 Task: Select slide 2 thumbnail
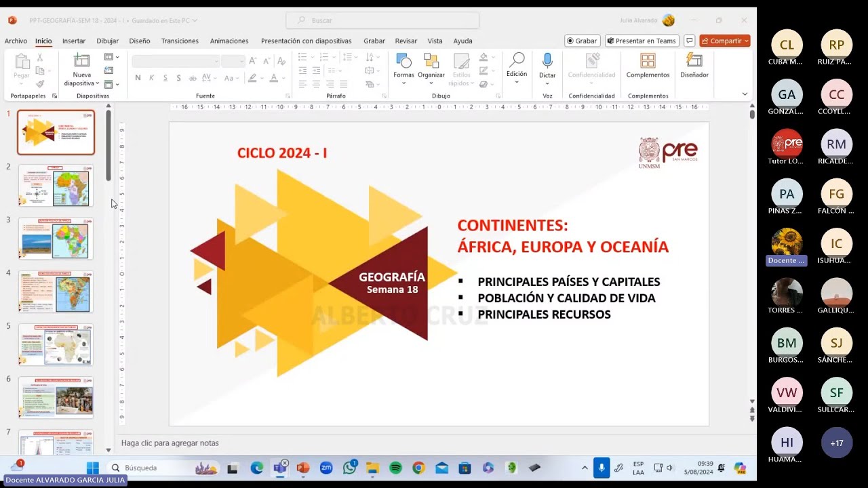point(56,186)
